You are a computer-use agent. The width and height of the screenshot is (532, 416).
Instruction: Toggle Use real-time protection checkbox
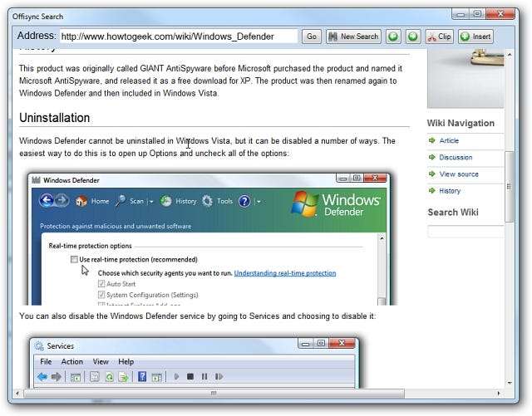tap(74, 259)
